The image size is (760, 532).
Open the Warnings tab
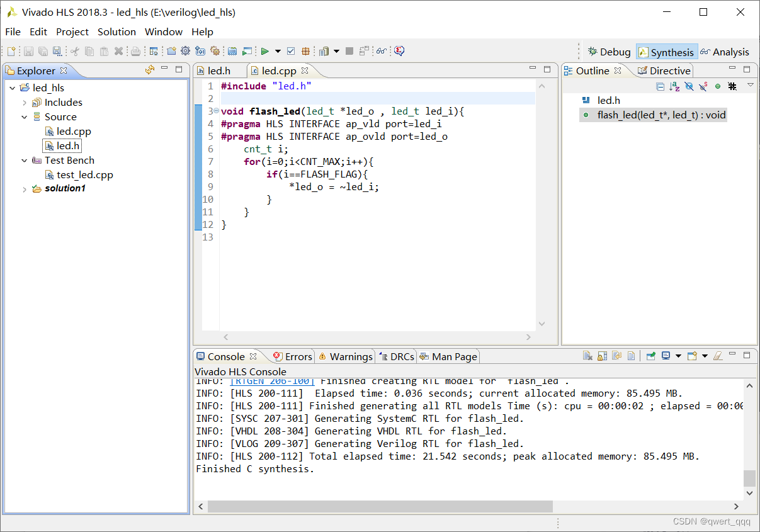[345, 356]
